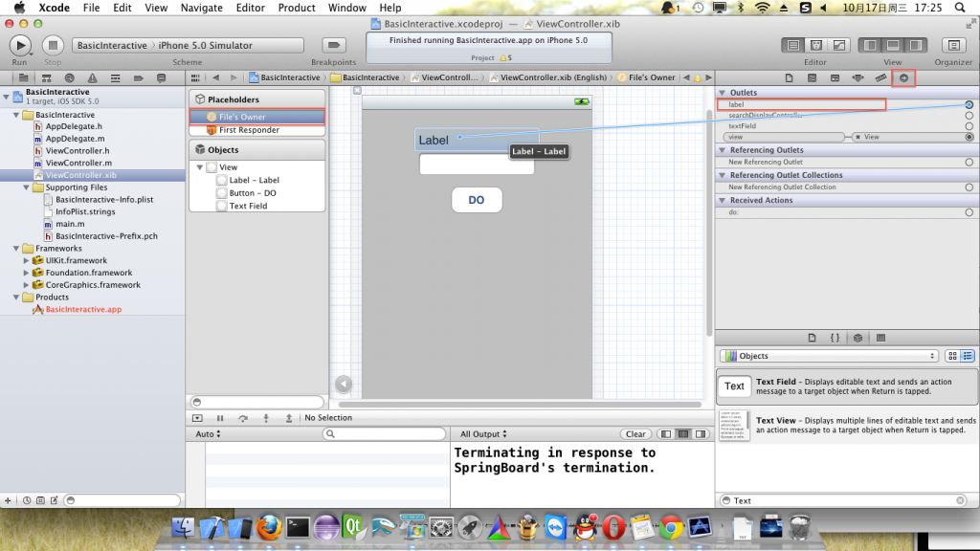Show the Project navigator folder icon
The width and height of the screenshot is (980, 551).
tap(23, 78)
